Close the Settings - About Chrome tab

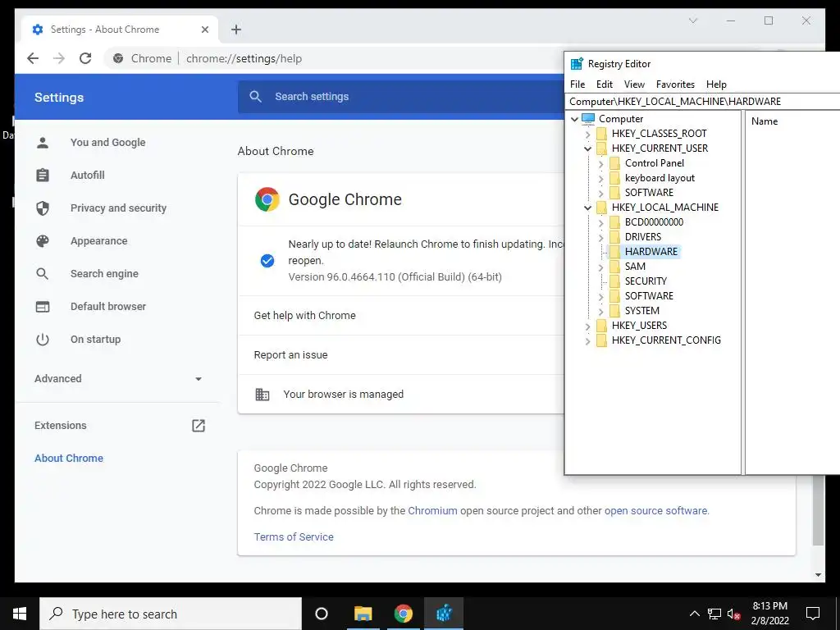tap(204, 30)
